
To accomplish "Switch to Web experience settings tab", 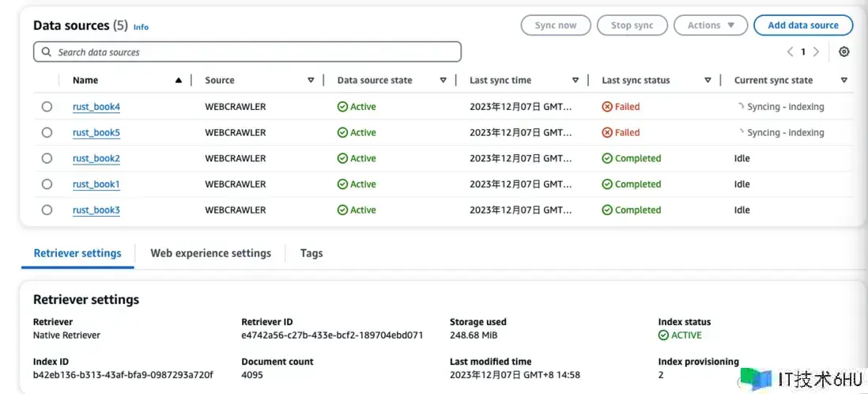I will [x=211, y=253].
